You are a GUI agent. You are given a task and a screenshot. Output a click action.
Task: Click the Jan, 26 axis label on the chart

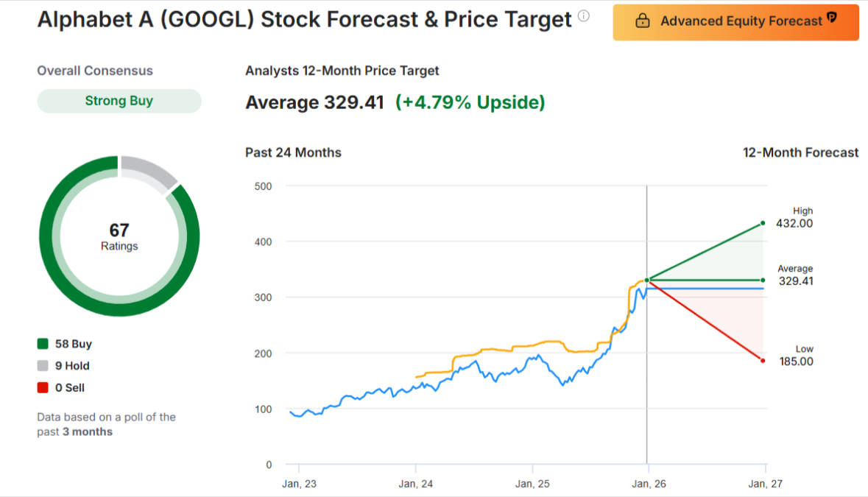[648, 484]
